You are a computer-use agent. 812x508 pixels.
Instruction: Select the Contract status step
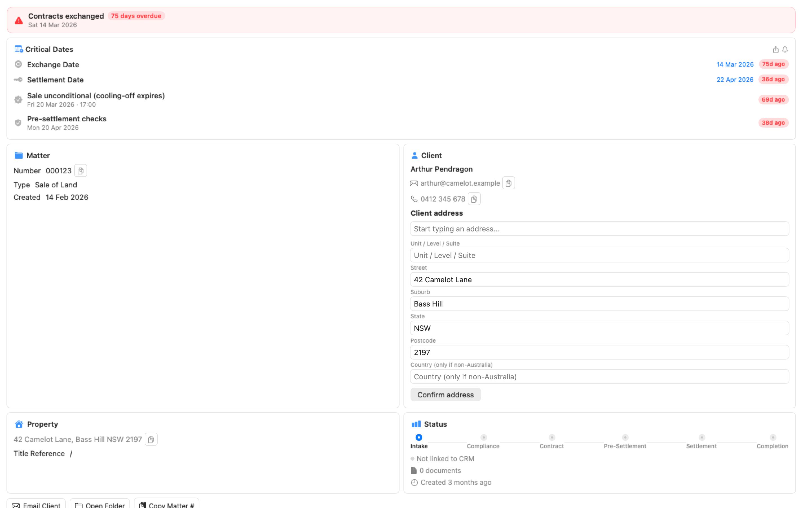pos(551,441)
